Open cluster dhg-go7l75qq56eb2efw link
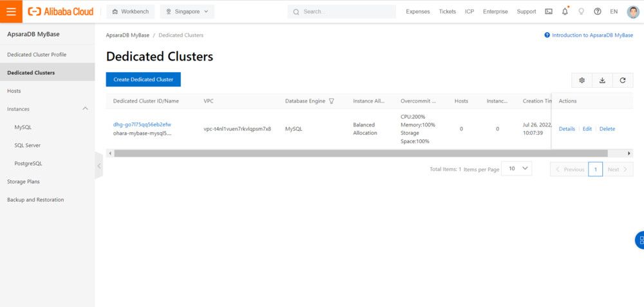The height and width of the screenshot is (307, 644). coord(142,124)
